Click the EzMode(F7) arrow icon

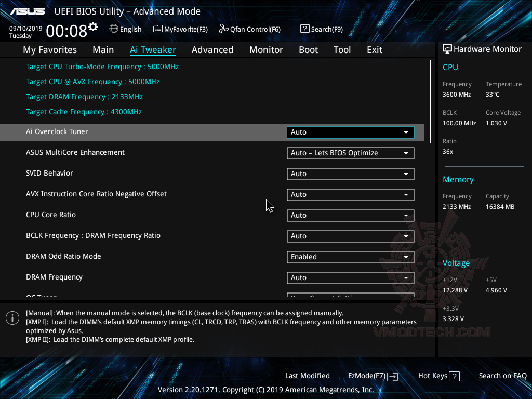point(394,376)
